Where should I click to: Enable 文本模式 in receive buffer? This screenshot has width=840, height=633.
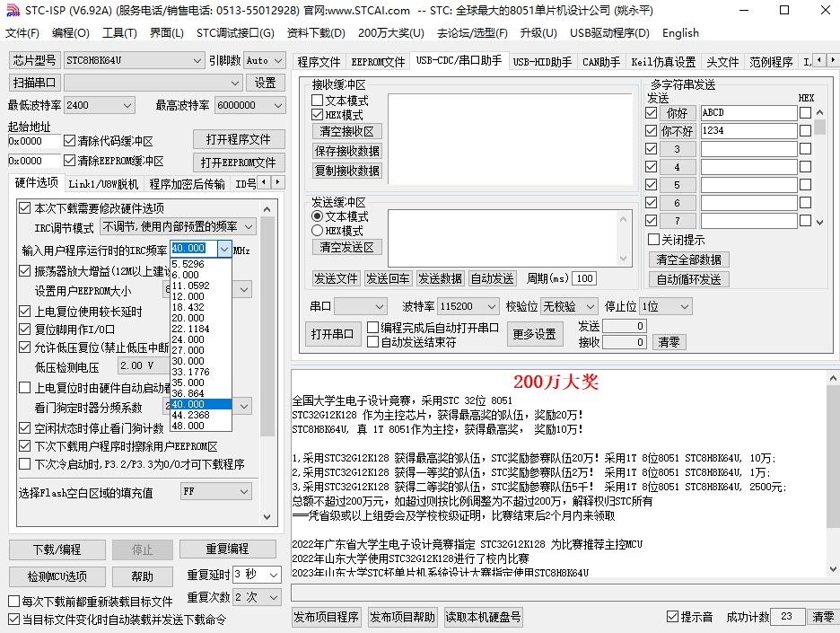317,101
